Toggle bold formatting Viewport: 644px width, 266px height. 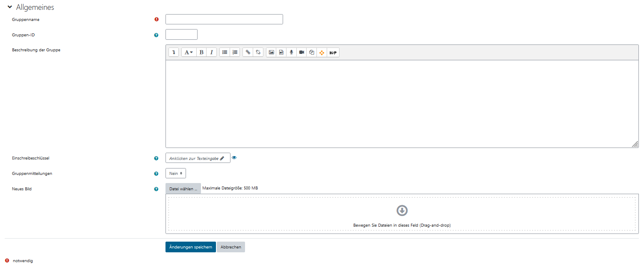point(201,52)
